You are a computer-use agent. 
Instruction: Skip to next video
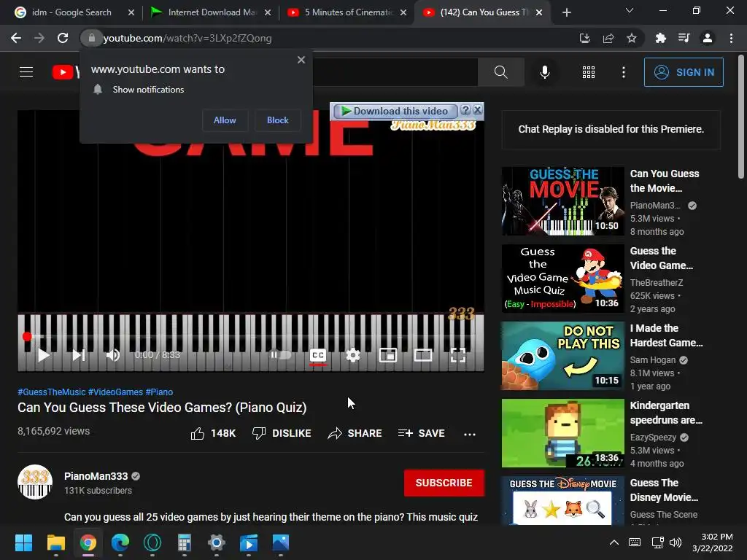click(79, 355)
